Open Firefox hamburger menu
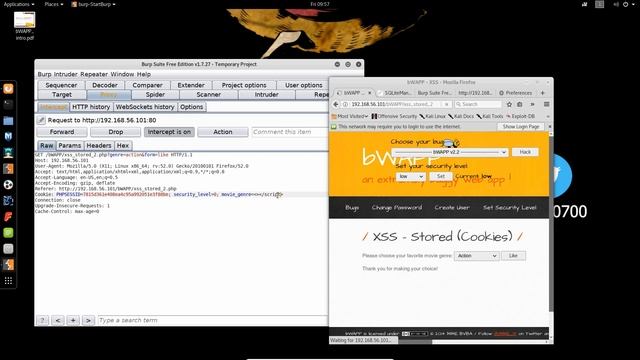Viewport: 640px width, 360px height. point(546,104)
